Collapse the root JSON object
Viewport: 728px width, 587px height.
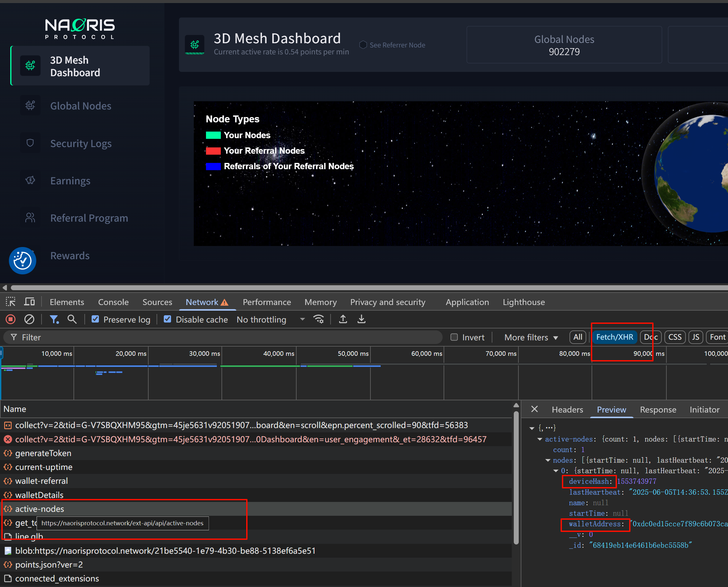532,428
